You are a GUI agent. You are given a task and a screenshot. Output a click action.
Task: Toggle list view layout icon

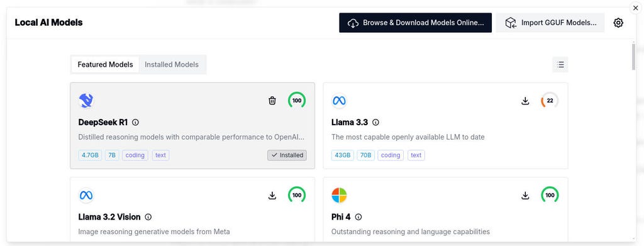pos(560,64)
